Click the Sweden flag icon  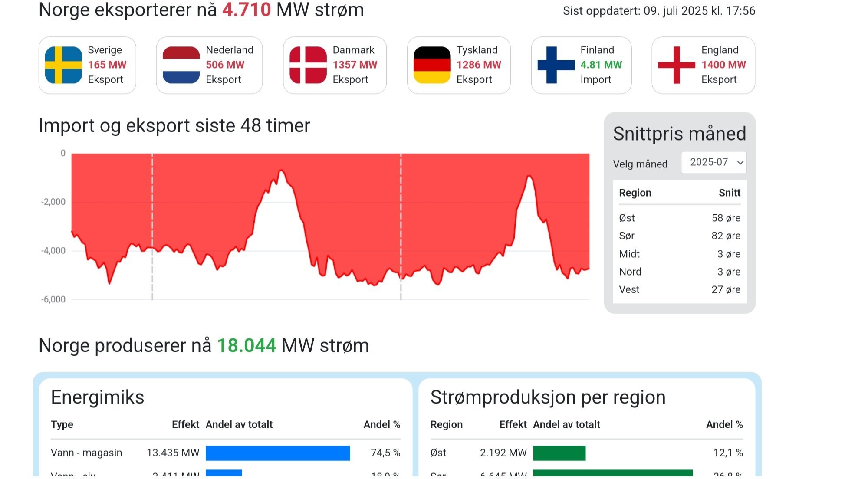tap(63, 65)
